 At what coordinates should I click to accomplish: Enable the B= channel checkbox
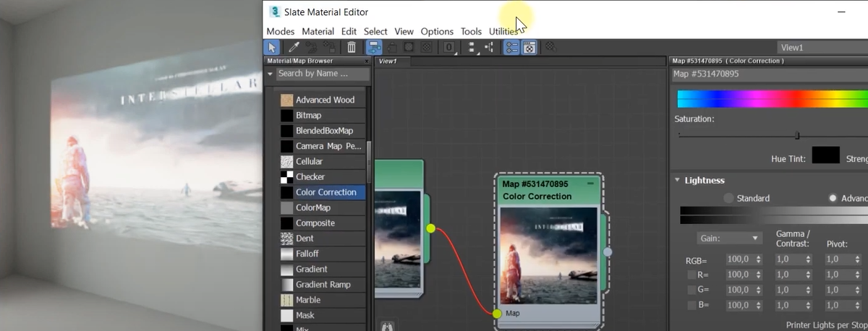coord(692,305)
